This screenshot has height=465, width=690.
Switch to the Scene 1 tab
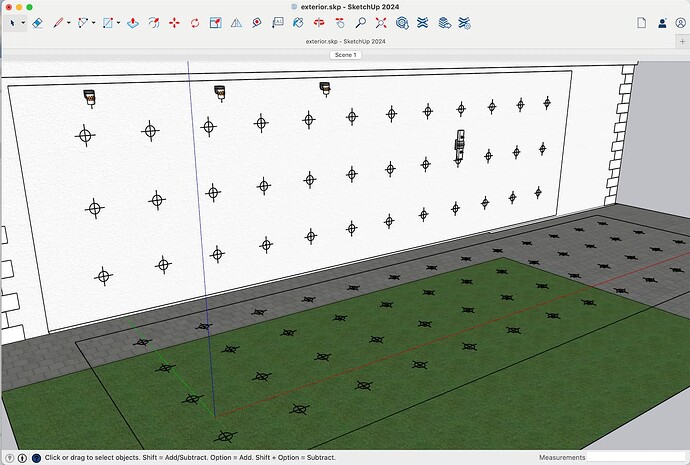[x=345, y=55]
